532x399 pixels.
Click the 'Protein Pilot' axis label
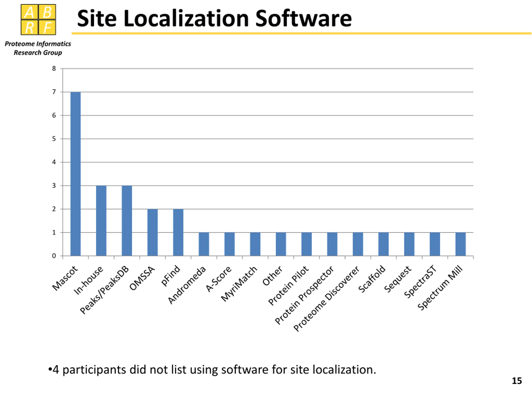click(288, 286)
